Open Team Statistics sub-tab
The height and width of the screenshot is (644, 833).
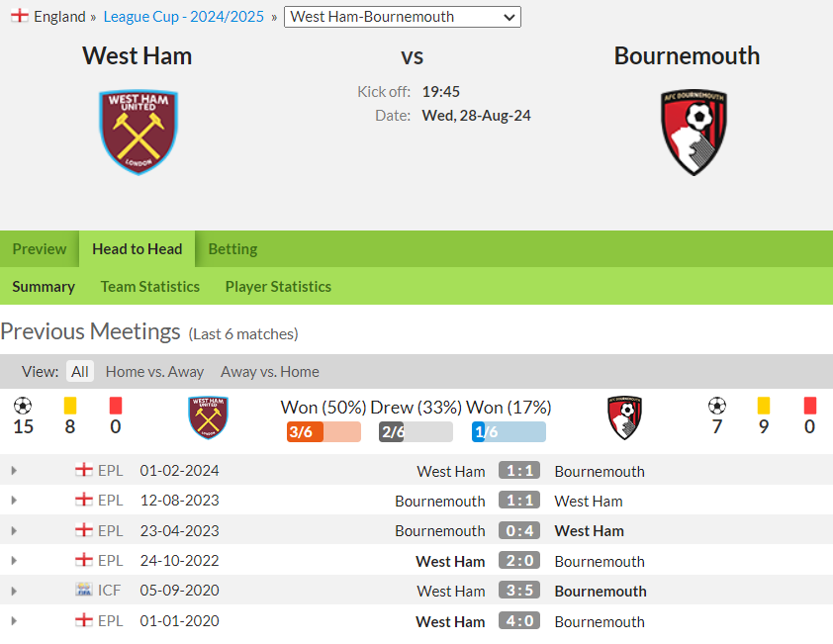pos(150,287)
